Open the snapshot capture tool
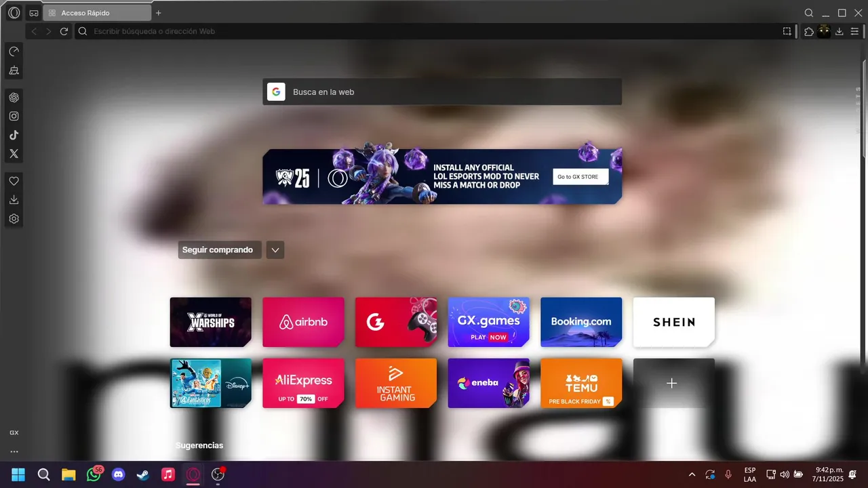The image size is (868, 488). point(787,31)
